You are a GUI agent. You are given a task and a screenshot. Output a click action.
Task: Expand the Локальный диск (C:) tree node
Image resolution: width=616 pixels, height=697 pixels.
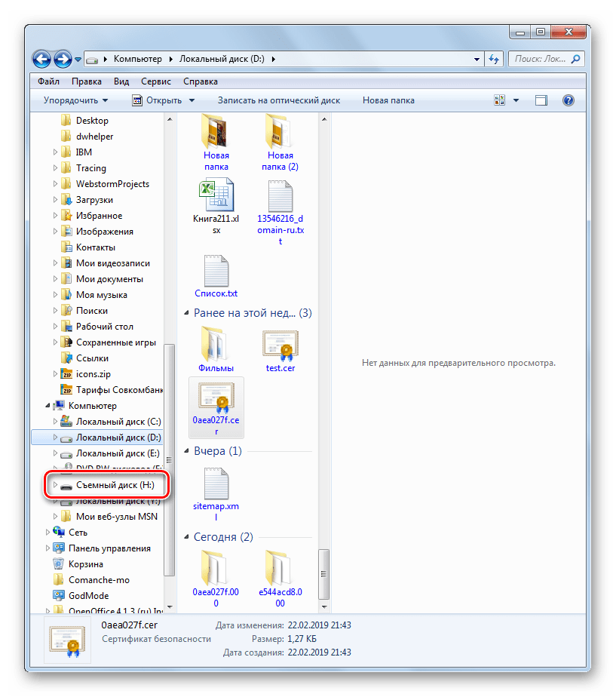click(55, 422)
